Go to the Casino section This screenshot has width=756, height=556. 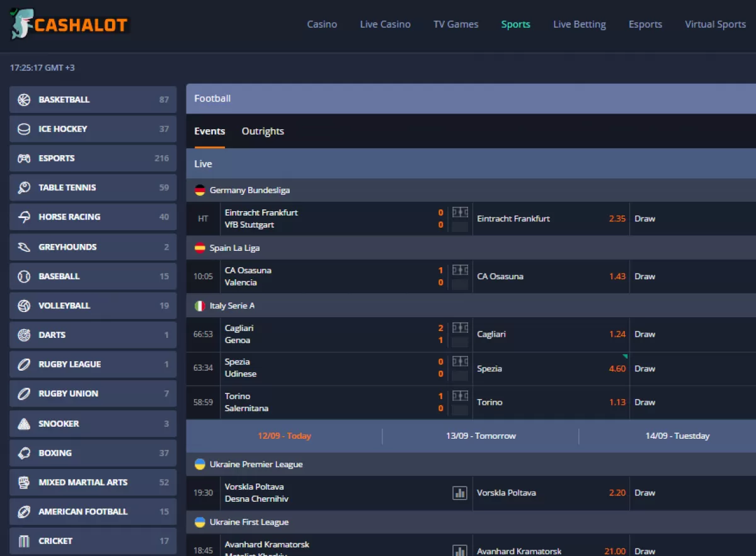322,25
